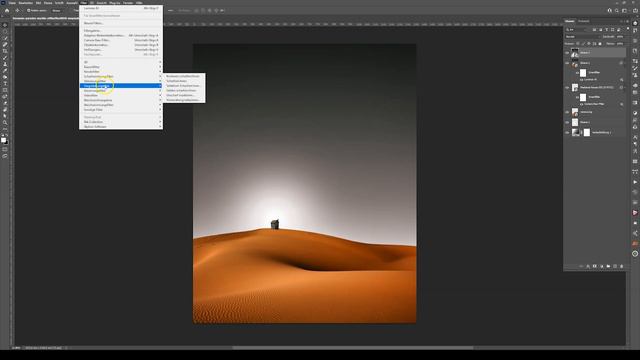
Task: Click the horizontal scrollbar below canvas
Action: pos(353,348)
